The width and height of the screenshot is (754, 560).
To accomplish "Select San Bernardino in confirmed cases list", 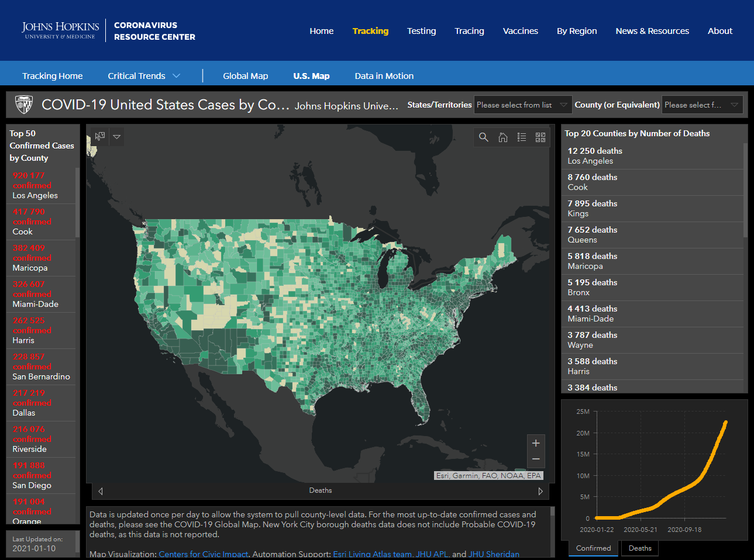I will pyautogui.click(x=42, y=367).
